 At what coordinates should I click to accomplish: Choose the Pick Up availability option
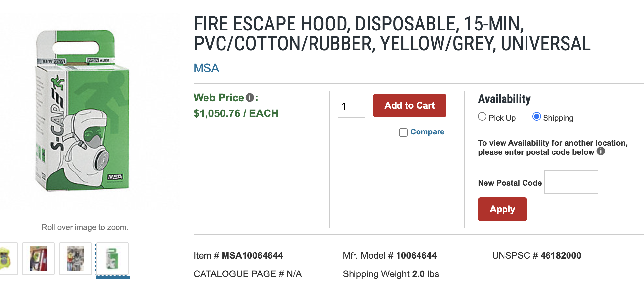pos(482,117)
